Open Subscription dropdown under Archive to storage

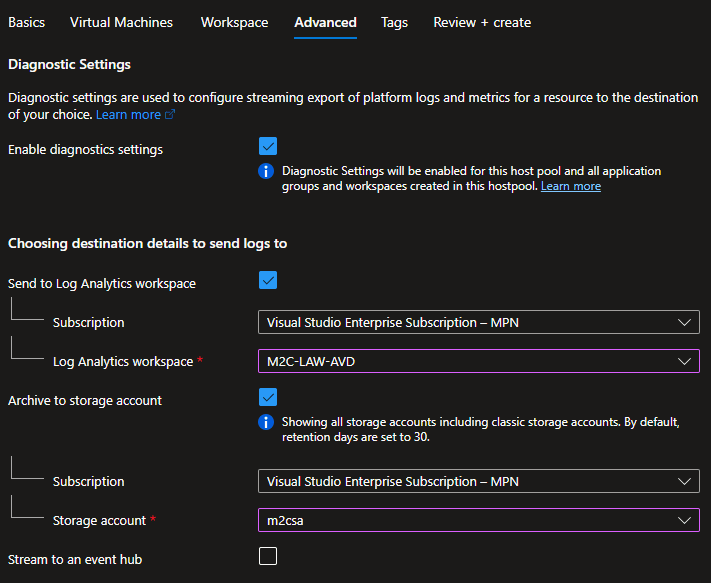[x=478, y=481]
